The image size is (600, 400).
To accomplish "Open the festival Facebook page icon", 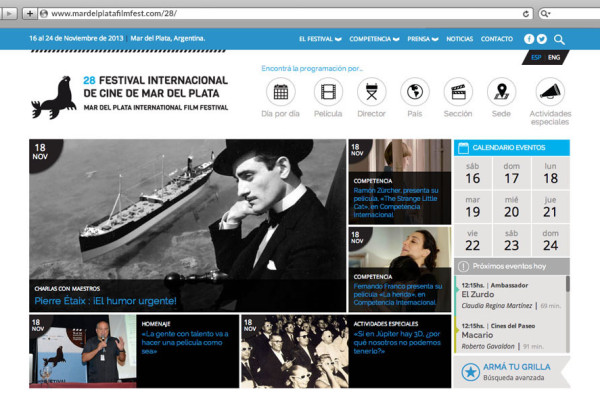I will coord(529,39).
